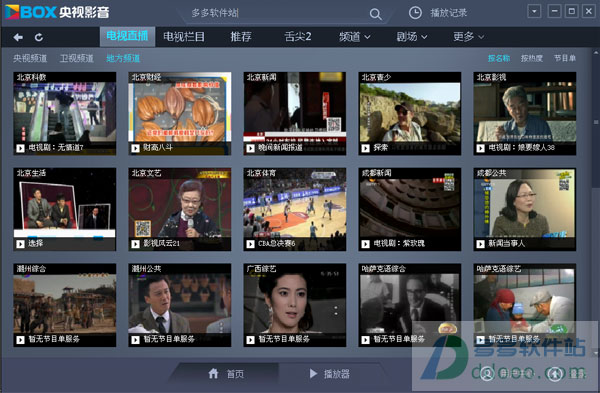
Task: Open the 舌尖2 tab
Action: pyautogui.click(x=298, y=37)
